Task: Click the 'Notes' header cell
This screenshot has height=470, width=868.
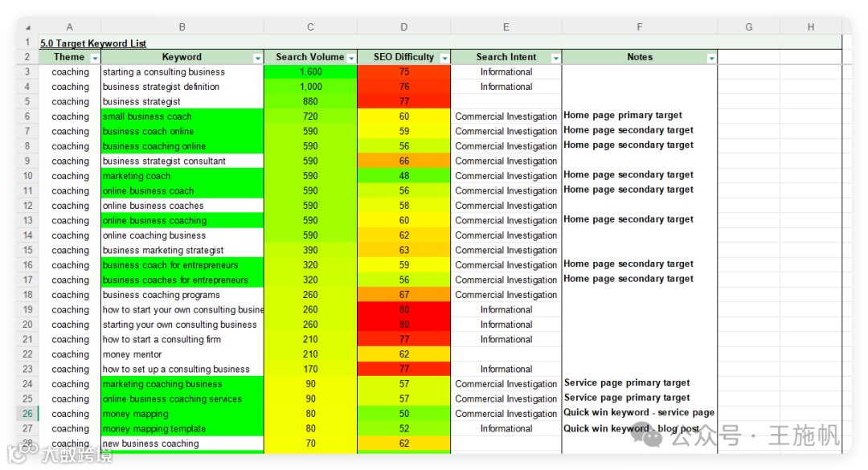Action: (640, 57)
